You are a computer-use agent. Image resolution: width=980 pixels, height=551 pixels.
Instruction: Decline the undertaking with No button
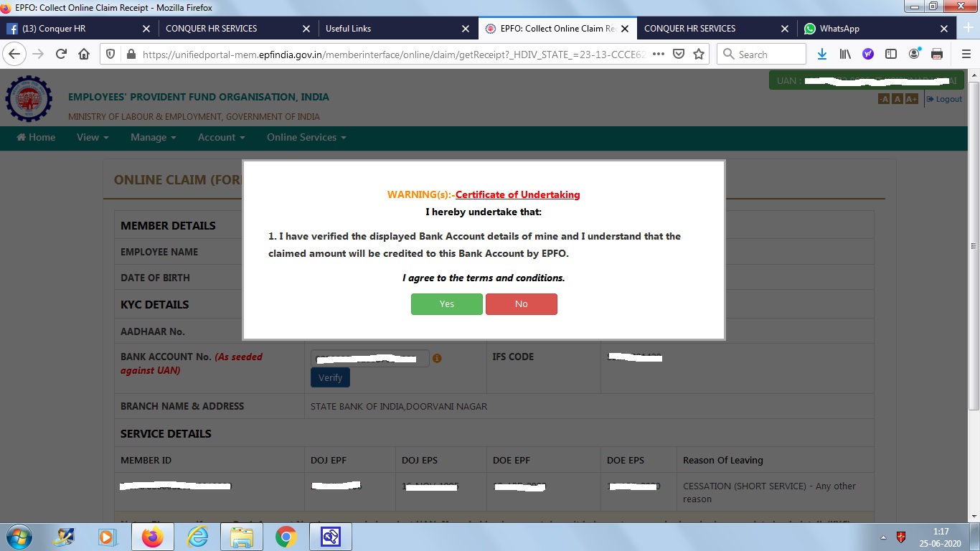tap(522, 304)
